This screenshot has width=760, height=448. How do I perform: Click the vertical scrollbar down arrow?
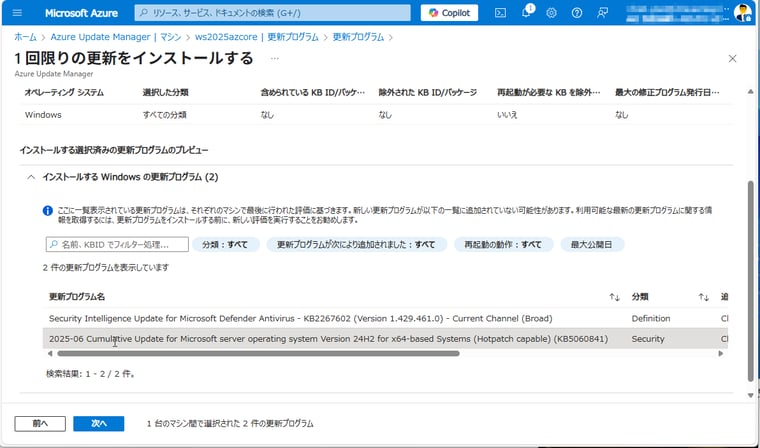click(751, 395)
